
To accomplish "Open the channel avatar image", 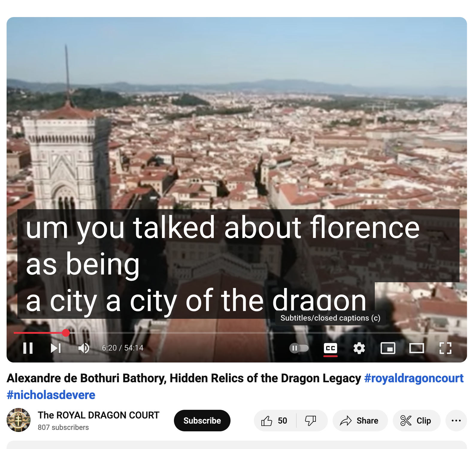I will coord(19,420).
